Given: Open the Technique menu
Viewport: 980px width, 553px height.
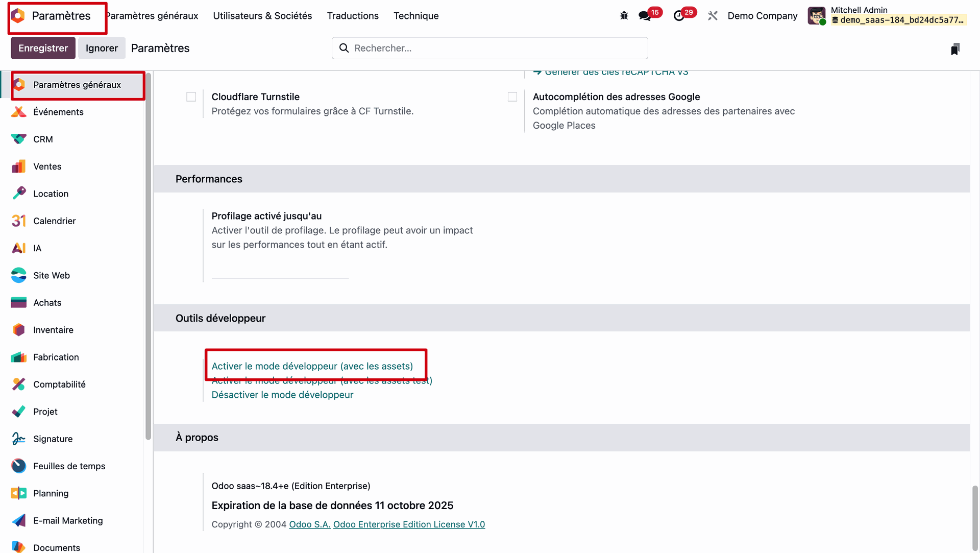Looking at the screenshot, I should 416,16.
